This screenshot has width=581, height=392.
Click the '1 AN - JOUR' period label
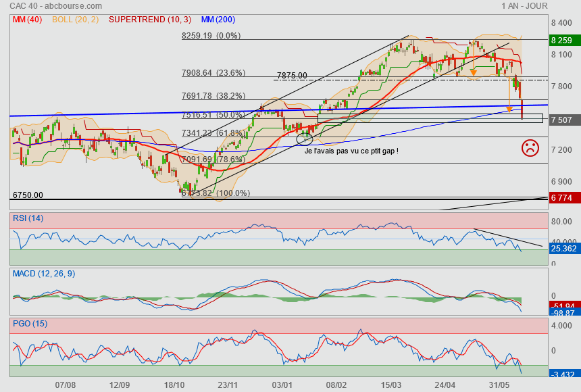pyautogui.click(x=524, y=6)
